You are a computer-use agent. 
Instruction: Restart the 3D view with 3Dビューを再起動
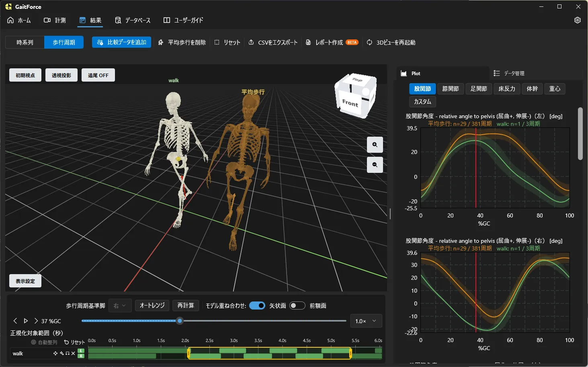click(391, 42)
